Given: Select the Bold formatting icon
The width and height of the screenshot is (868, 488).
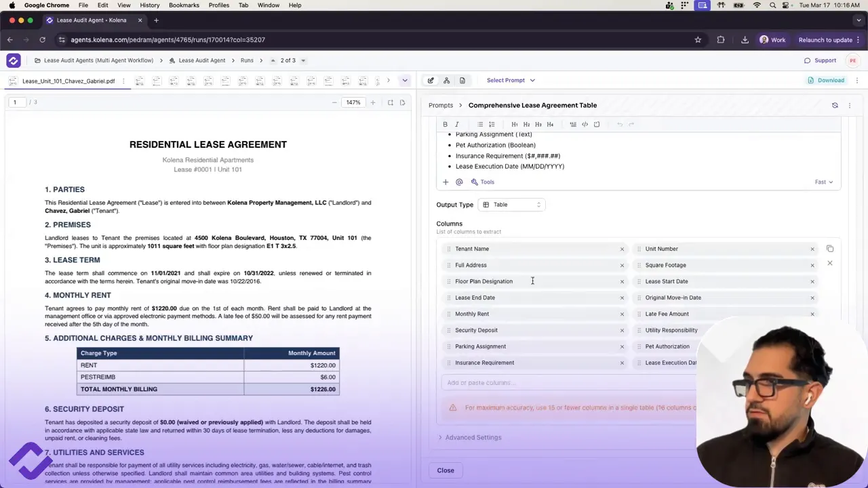Looking at the screenshot, I should (445, 124).
